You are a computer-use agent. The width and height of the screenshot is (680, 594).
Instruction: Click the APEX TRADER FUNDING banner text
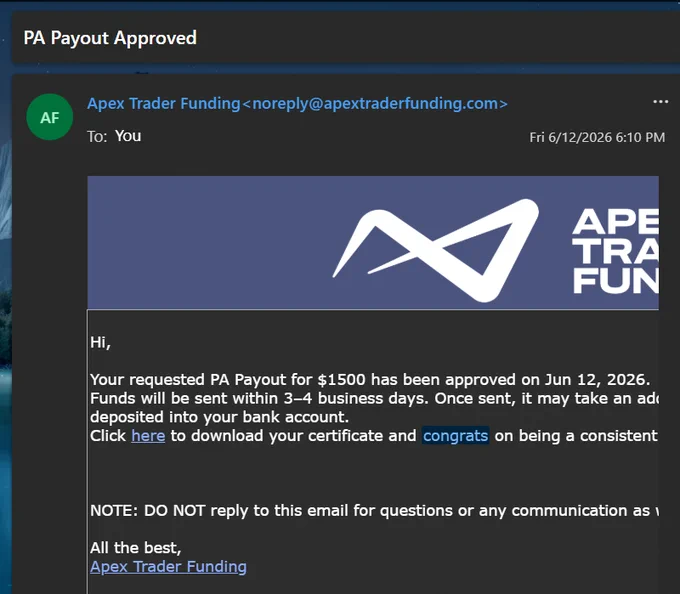pyautogui.click(x=616, y=251)
